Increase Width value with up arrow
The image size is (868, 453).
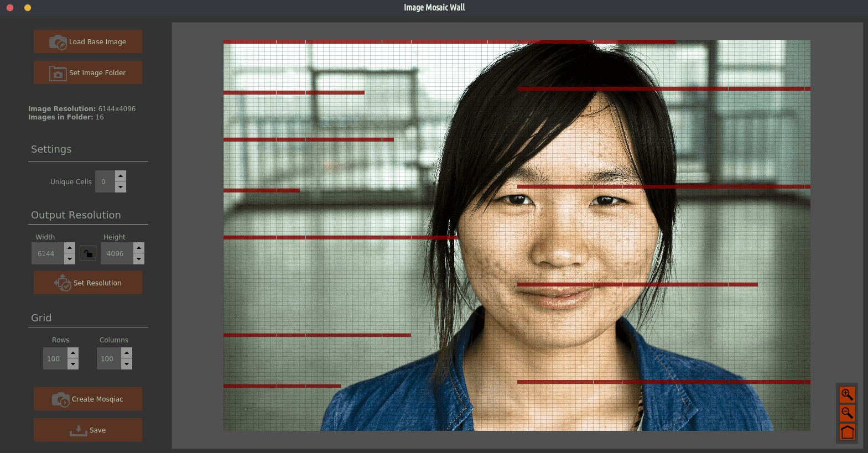coord(70,248)
